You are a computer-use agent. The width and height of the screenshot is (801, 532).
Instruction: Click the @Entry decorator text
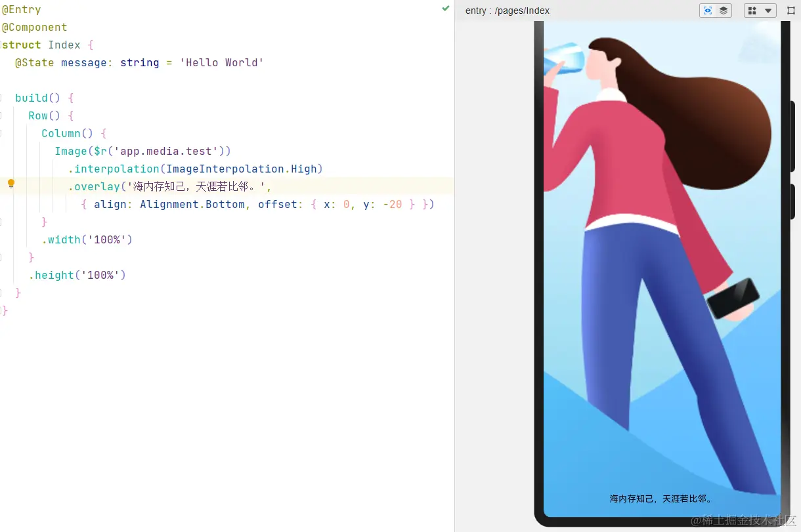pyautogui.click(x=21, y=9)
